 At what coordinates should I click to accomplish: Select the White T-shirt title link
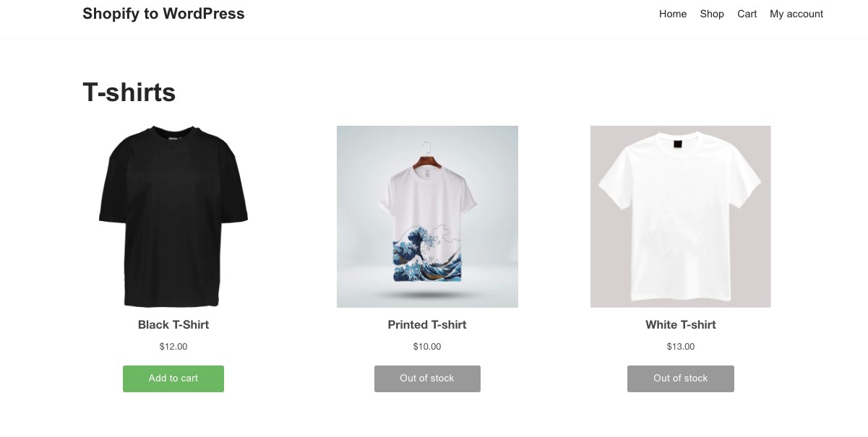coord(681,325)
